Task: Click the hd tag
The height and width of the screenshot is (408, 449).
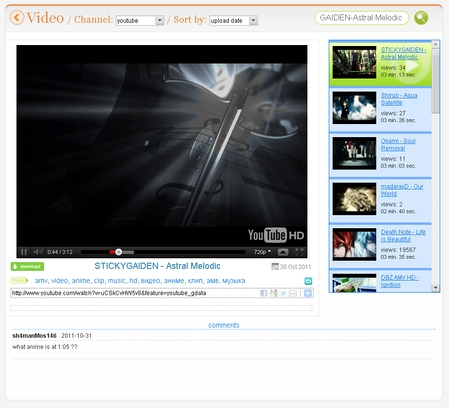Action: [133, 281]
